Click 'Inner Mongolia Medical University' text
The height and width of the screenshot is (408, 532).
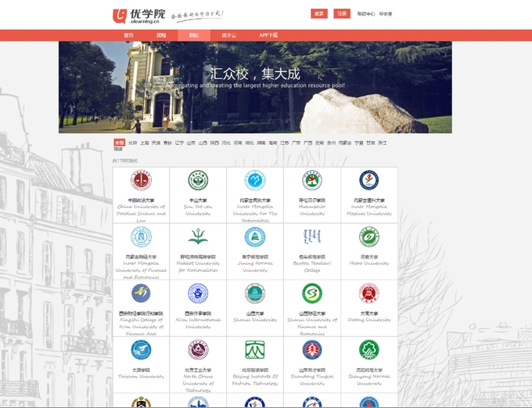pyautogui.click(x=369, y=210)
